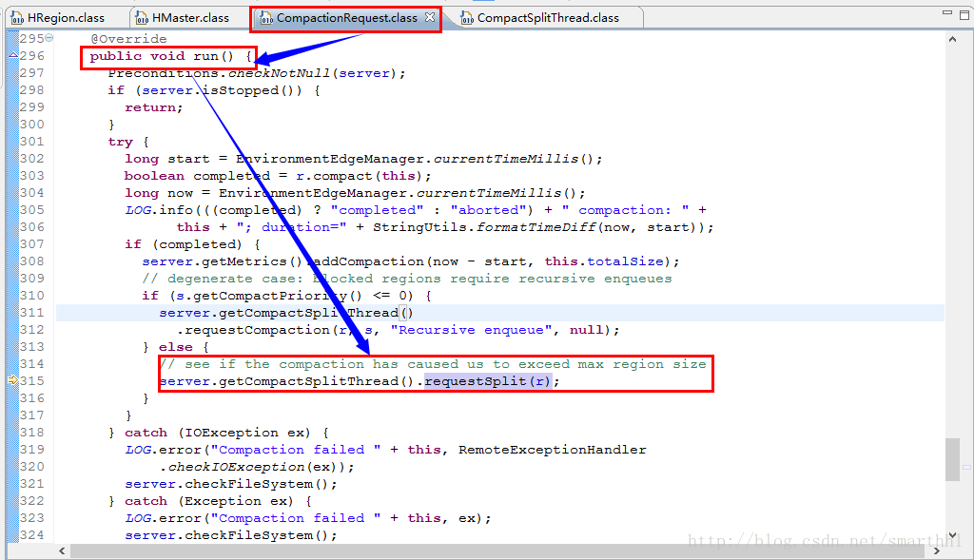The height and width of the screenshot is (560, 974).
Task: Click the horizontal scrollbar left arrow
Action: pos(62,550)
